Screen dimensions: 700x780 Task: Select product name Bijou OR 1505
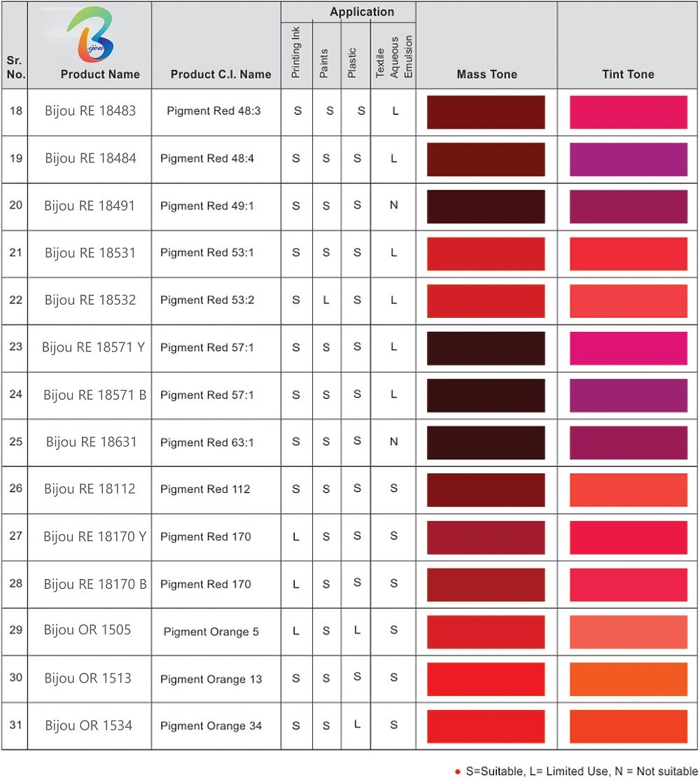tap(87, 629)
